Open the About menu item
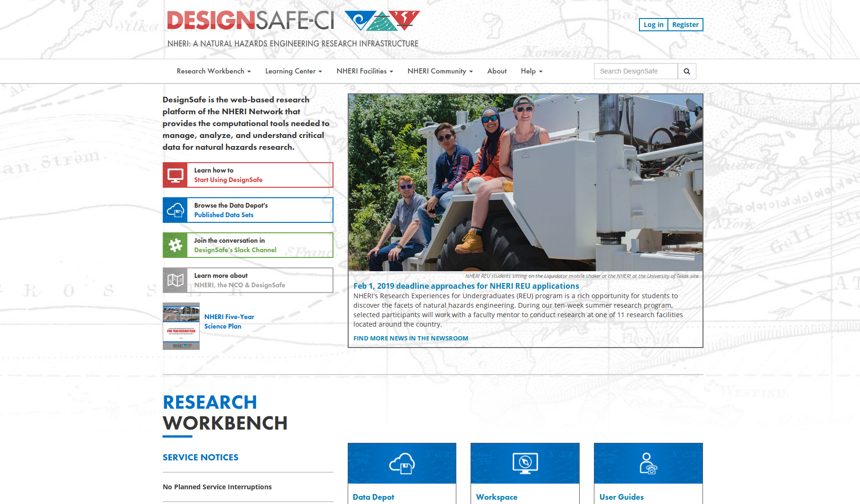 [x=497, y=71]
